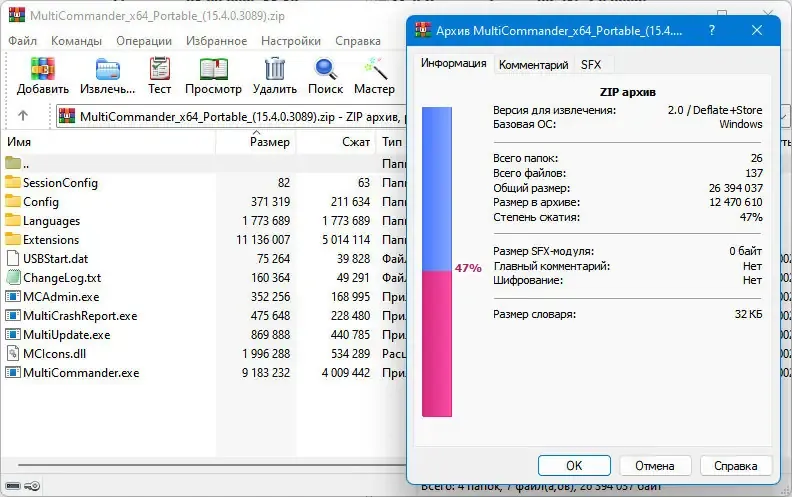Viewport: 792px width, 497px height.
Task: Click the Размер в архиве value 12 470 610
Action: click(735, 202)
